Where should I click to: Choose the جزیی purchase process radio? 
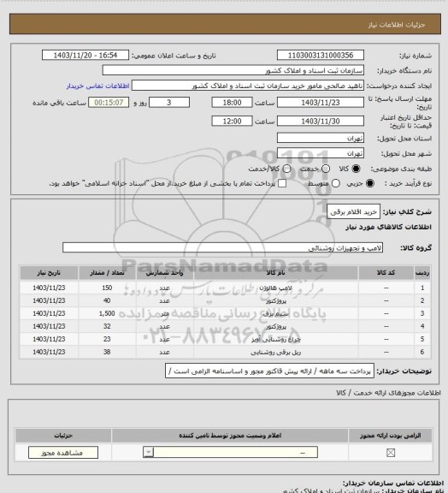tap(371, 183)
